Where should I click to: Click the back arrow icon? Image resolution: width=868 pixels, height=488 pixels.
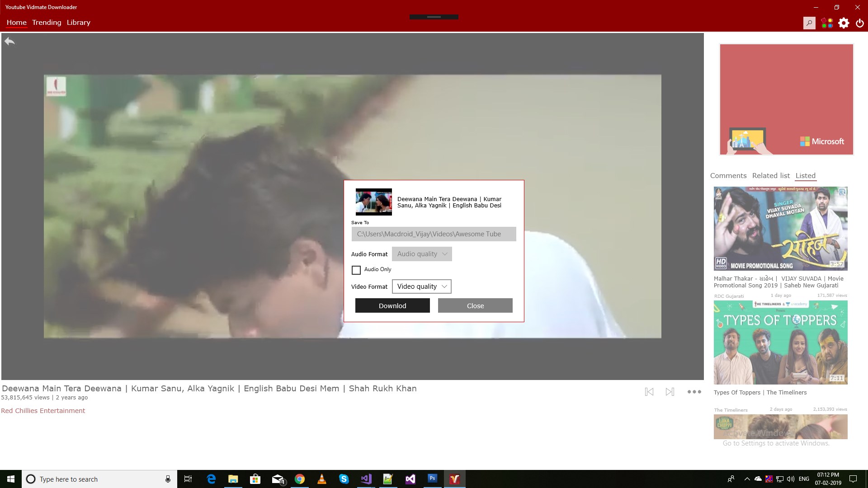tap(9, 42)
